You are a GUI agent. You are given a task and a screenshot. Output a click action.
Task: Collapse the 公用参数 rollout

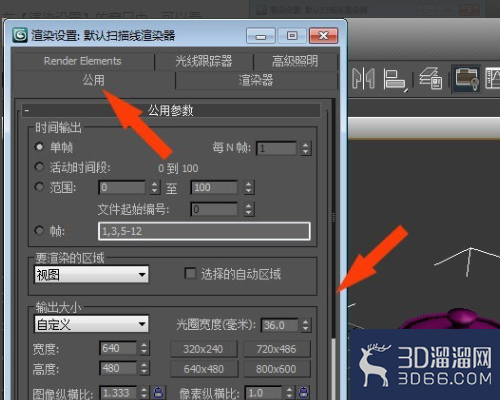(x=171, y=110)
